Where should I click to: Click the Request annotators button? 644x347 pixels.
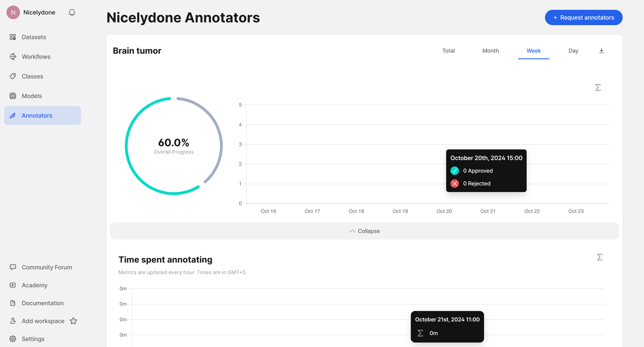[x=584, y=17]
